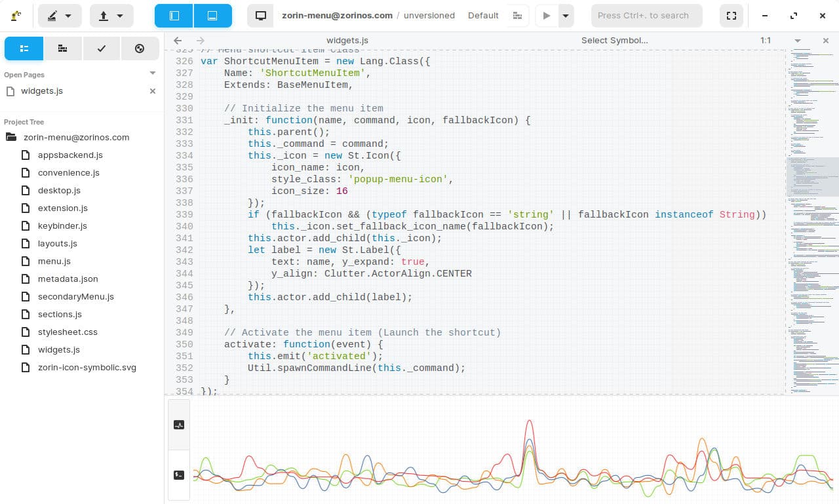Enter fullscreen mode

pos(732,16)
